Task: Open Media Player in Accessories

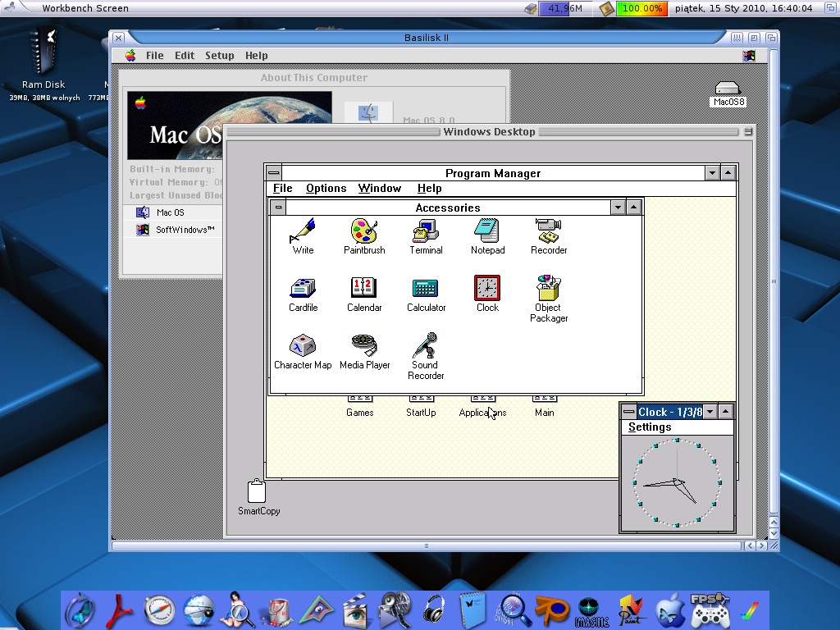Action: pyautogui.click(x=364, y=351)
